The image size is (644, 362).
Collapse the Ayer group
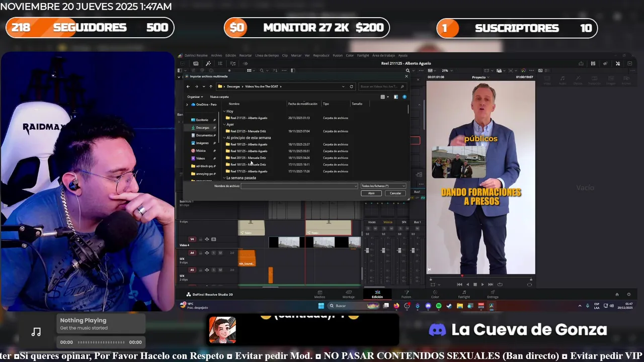[224, 124]
